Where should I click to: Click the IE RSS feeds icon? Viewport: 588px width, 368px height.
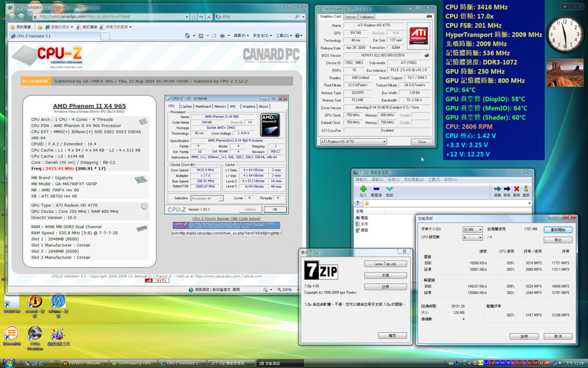click(201, 36)
